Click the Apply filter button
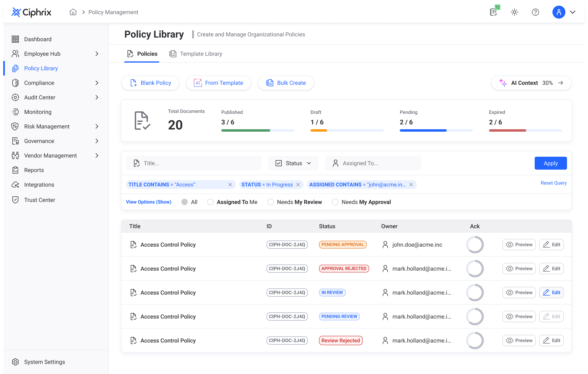588x374 pixels. 551,163
